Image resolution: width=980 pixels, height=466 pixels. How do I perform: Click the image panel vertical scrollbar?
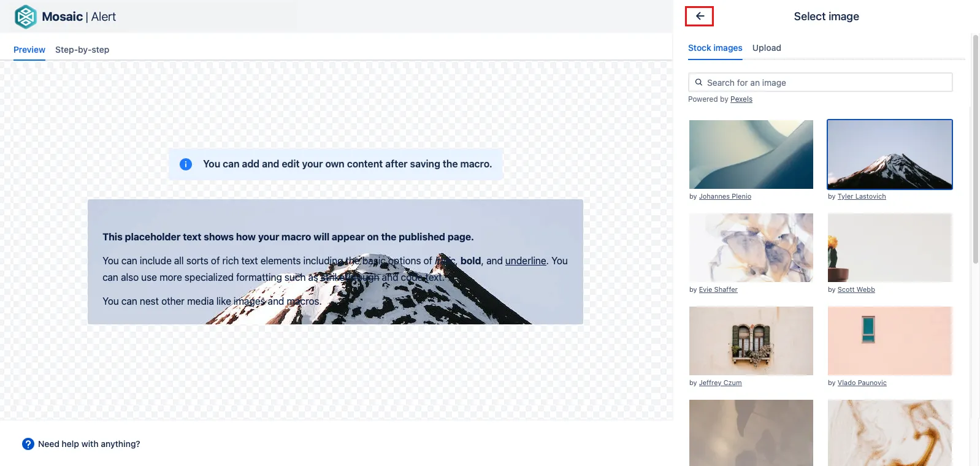click(975, 149)
